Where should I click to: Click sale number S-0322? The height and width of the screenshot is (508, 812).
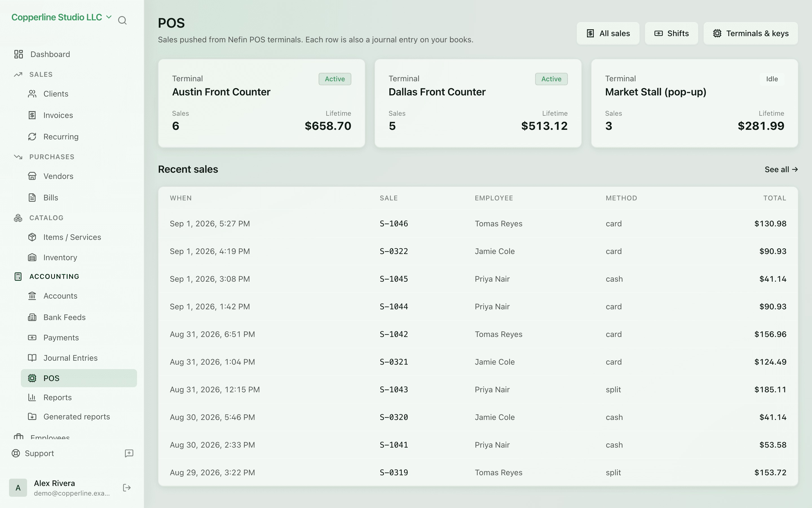[394, 251]
